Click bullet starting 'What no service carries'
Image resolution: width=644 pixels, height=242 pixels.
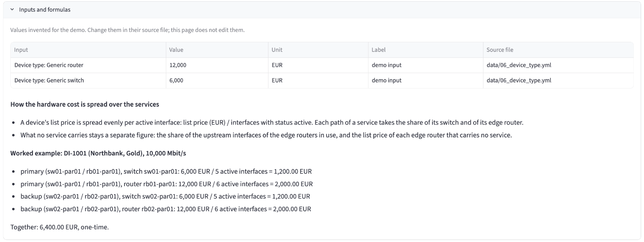click(266, 135)
